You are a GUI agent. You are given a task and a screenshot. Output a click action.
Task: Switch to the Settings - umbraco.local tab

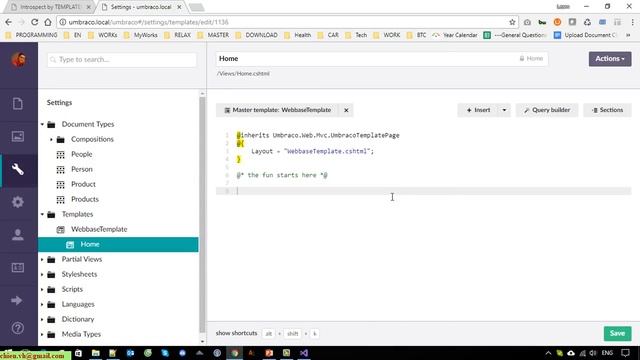[140, 7]
